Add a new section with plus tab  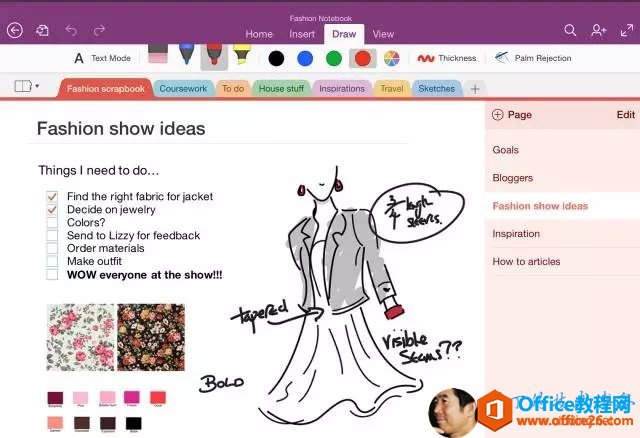pyautogui.click(x=475, y=89)
